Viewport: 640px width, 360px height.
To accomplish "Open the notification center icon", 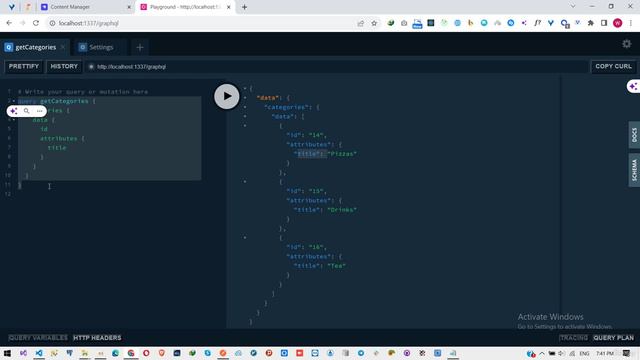I will pyautogui.click(x=627, y=353).
